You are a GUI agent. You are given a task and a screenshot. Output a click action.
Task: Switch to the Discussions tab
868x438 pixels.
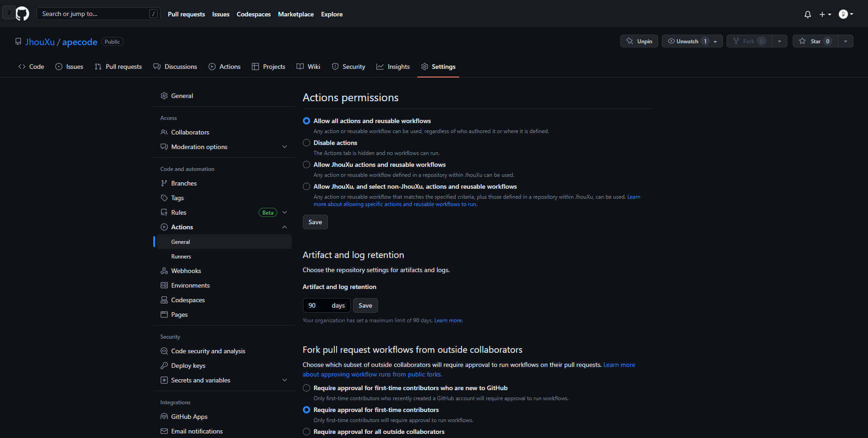175,67
